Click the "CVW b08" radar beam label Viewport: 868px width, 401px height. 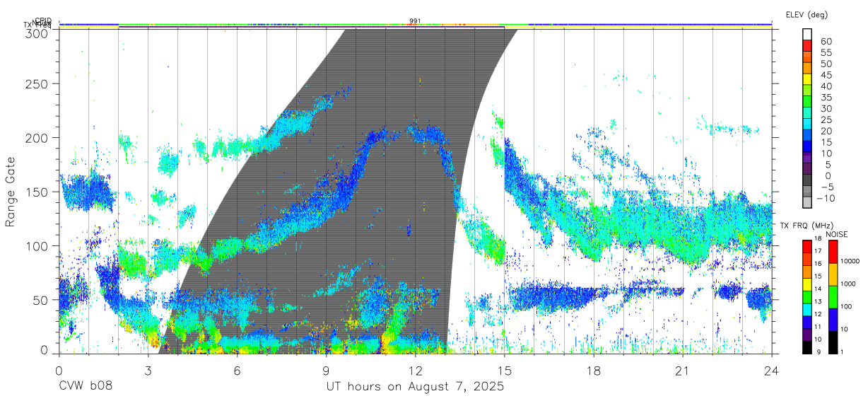coord(86,387)
